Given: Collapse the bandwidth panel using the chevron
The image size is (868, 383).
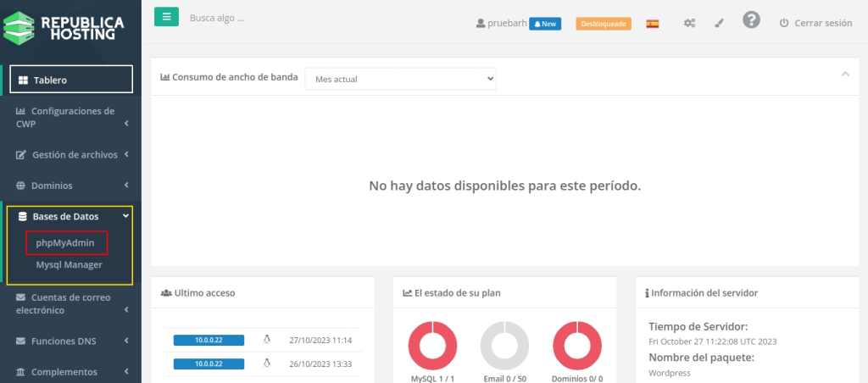Looking at the screenshot, I should [844, 75].
